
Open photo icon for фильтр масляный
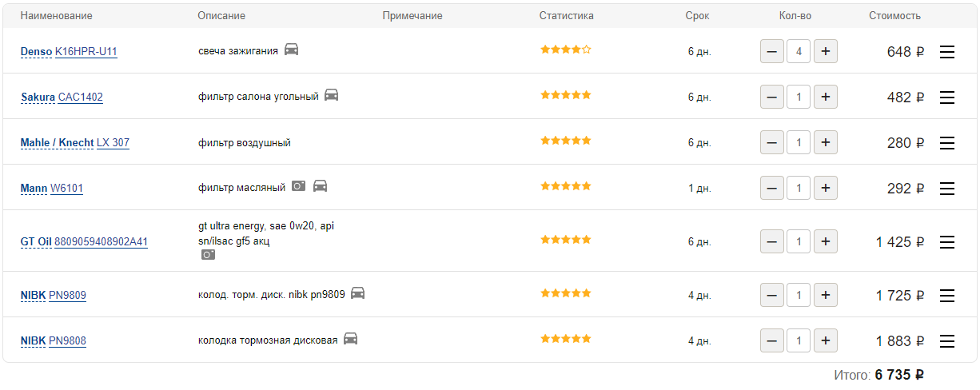click(x=298, y=186)
